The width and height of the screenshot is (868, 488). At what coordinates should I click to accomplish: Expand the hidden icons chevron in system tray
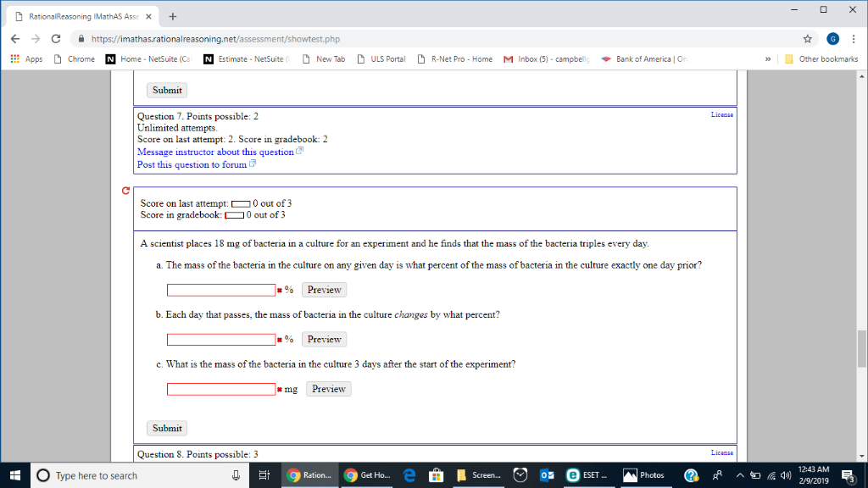pyautogui.click(x=740, y=475)
